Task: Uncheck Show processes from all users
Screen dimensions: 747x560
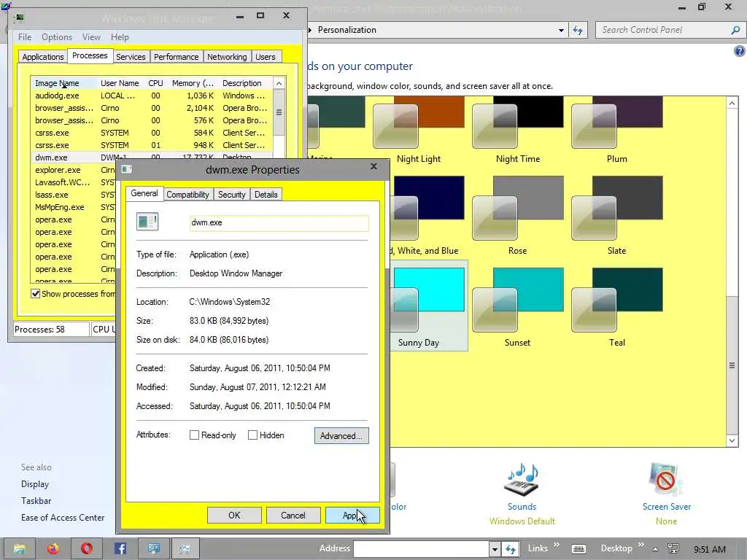Action: 35,293
